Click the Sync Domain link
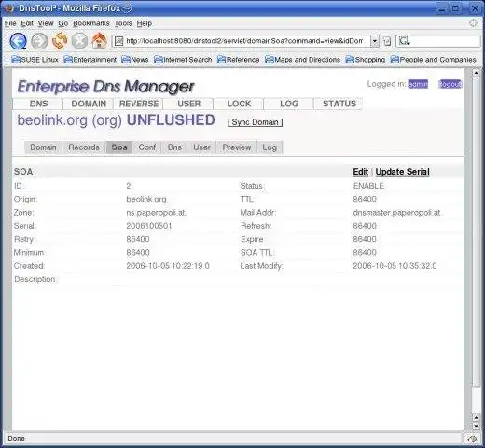Screen dimensions: 485x448 tap(256, 122)
